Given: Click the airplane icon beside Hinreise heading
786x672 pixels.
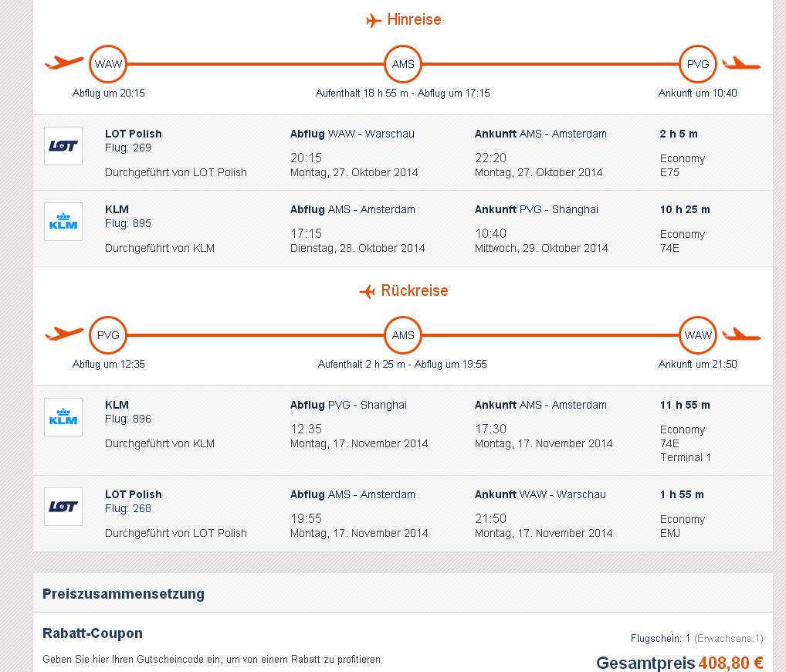Looking at the screenshot, I should coord(374,21).
